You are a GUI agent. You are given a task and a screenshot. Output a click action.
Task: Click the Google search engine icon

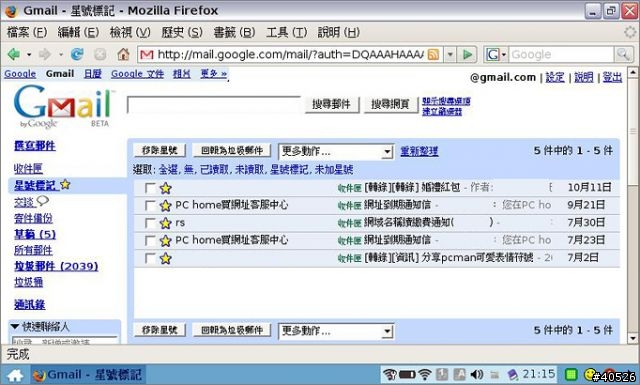coord(493,54)
